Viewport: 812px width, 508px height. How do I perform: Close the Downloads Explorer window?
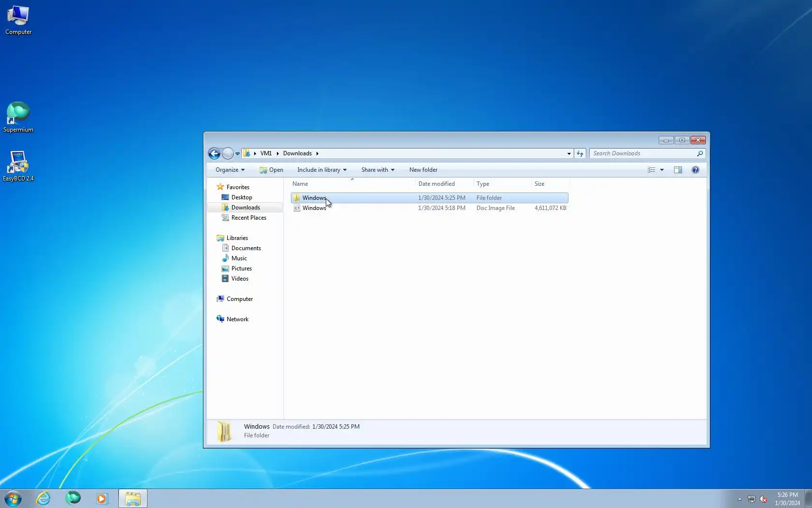coord(698,140)
